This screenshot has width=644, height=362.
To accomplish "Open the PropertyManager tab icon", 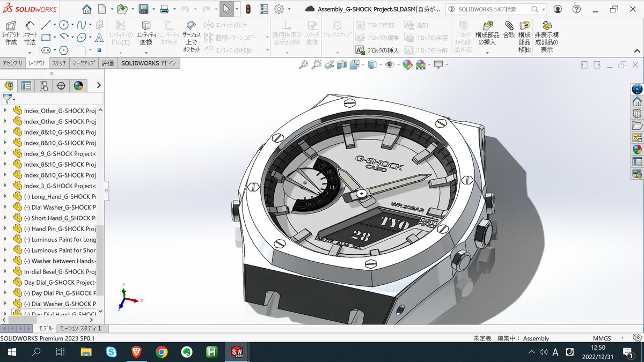I will tap(26, 86).
